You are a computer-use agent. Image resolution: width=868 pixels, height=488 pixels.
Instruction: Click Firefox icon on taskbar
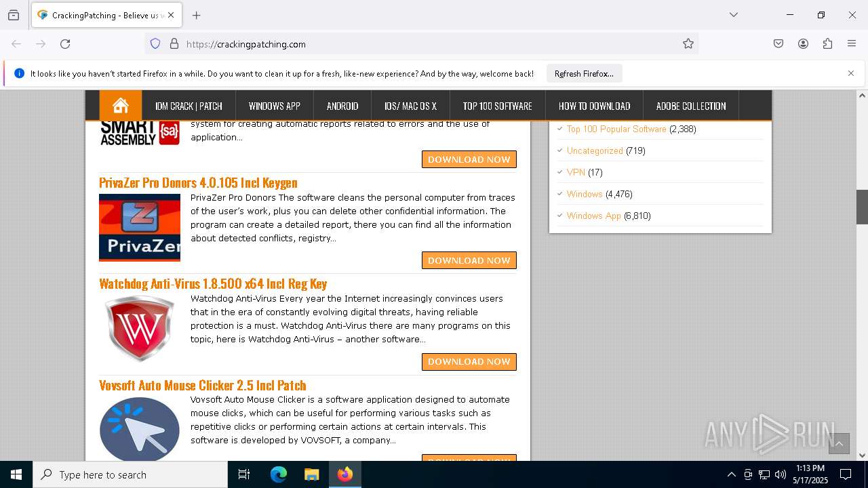pos(345,474)
